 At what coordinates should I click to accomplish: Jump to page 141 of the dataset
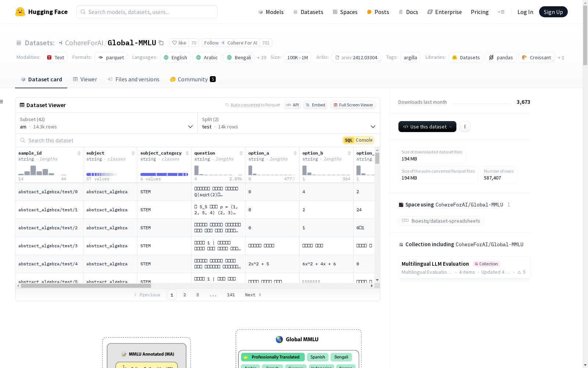tap(231, 295)
